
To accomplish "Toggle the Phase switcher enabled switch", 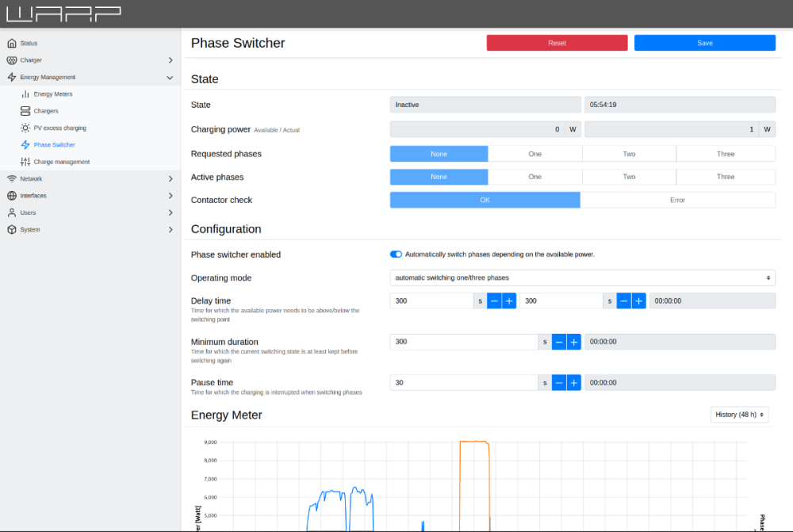I will coord(396,255).
